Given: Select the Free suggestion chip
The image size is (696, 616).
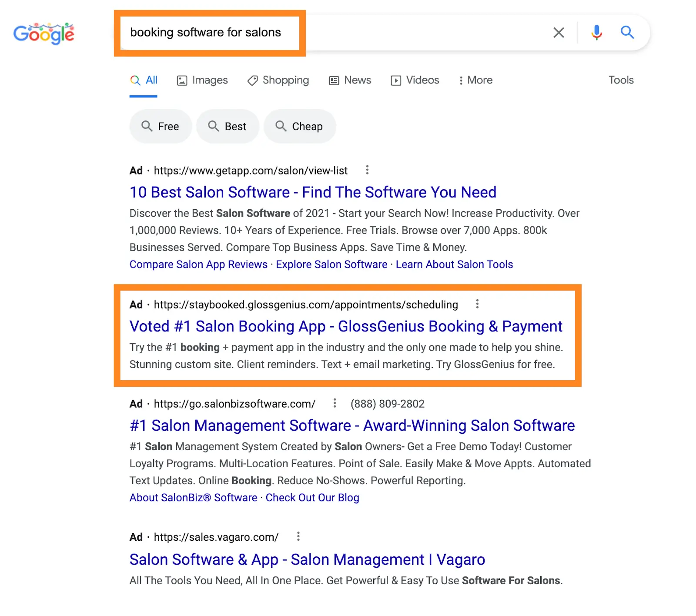Looking at the screenshot, I should [x=161, y=127].
